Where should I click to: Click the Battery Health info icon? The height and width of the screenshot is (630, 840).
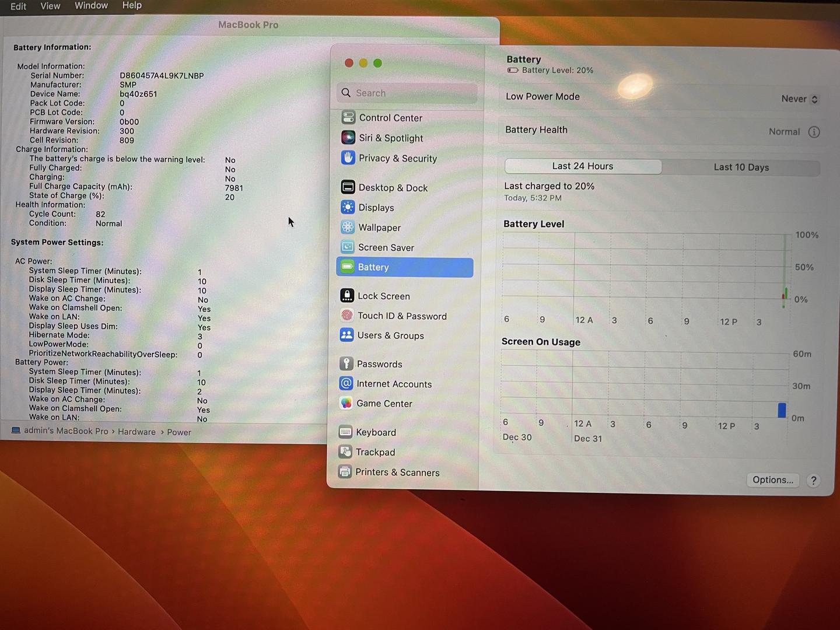[x=814, y=132]
